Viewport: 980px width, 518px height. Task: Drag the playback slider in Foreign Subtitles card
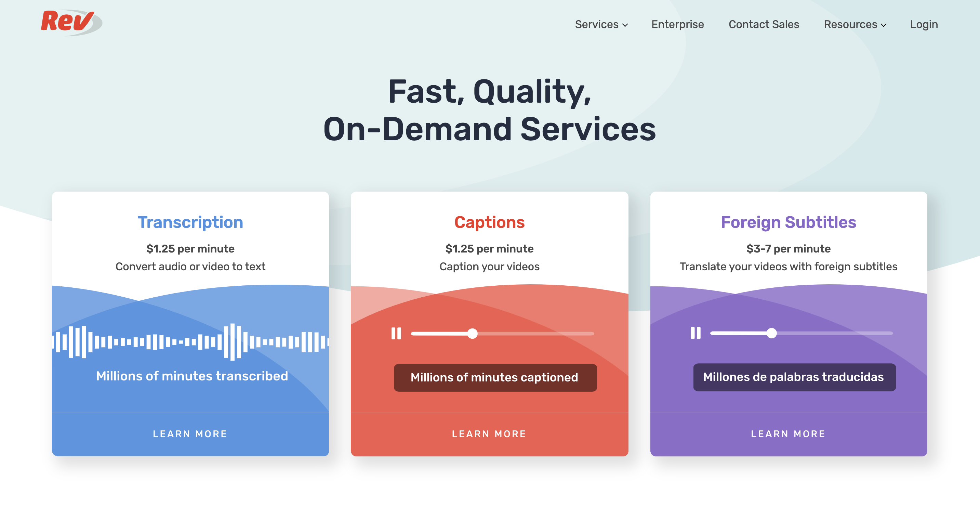773,334
